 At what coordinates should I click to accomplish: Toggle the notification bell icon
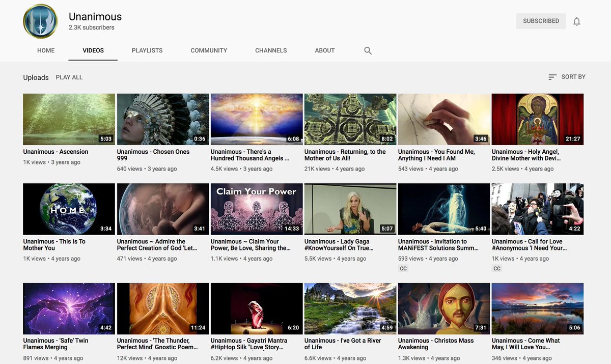click(x=576, y=21)
